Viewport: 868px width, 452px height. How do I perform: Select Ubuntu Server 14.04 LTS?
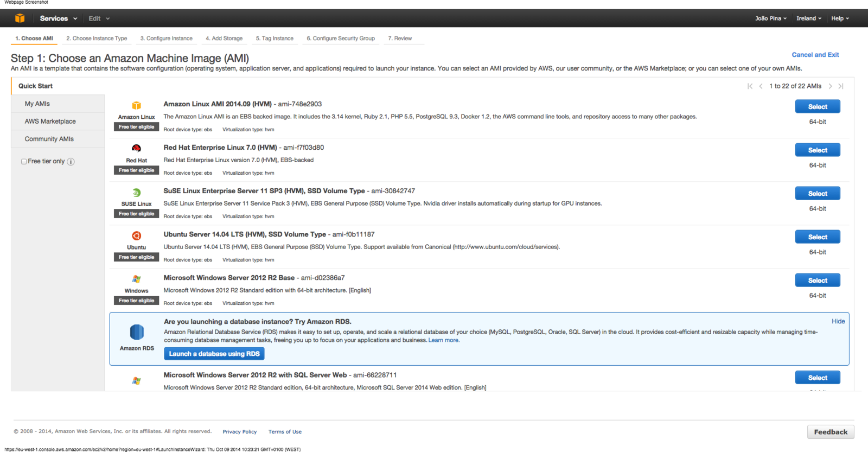pos(818,237)
